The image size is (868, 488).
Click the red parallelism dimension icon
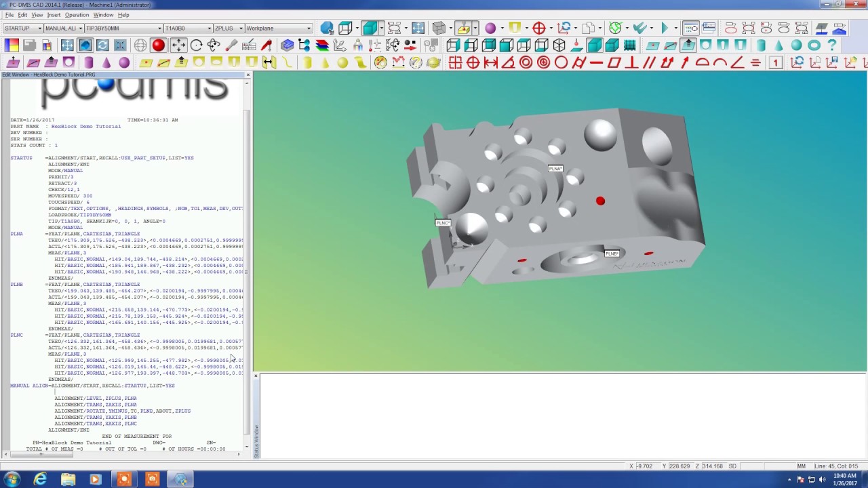[650, 63]
